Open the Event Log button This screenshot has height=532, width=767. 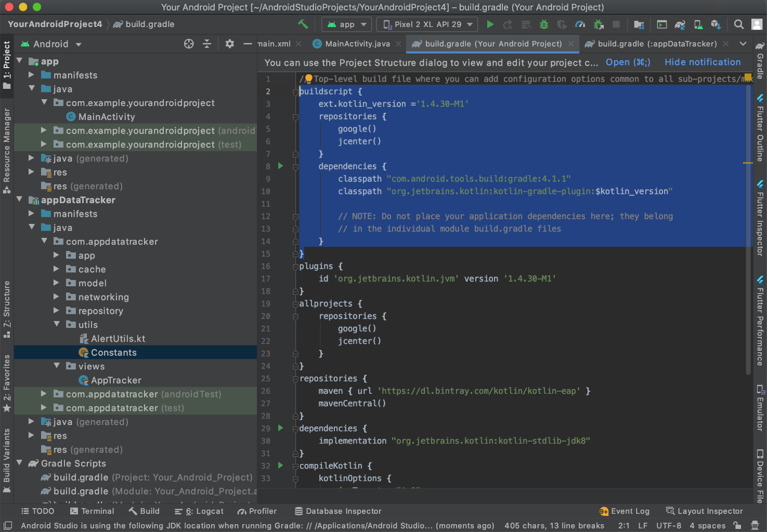[x=625, y=511]
